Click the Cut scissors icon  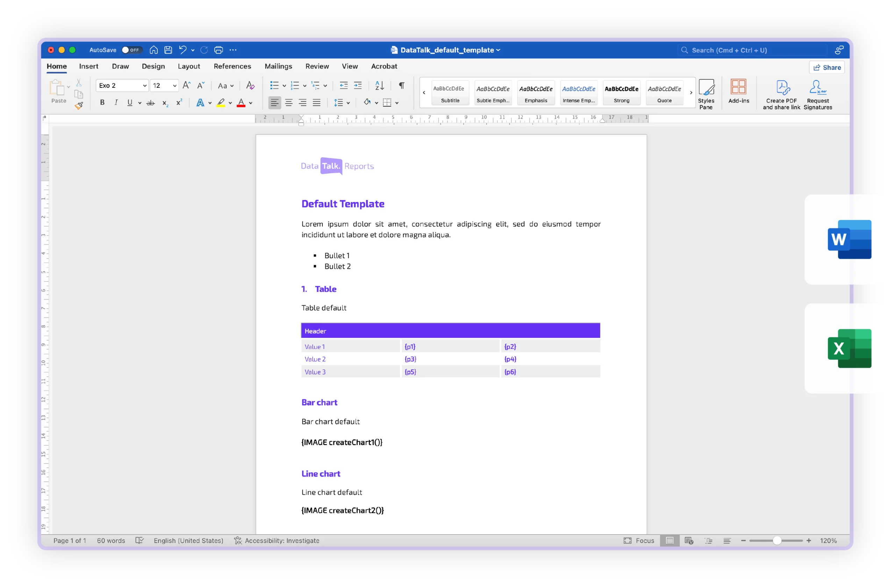coord(79,83)
